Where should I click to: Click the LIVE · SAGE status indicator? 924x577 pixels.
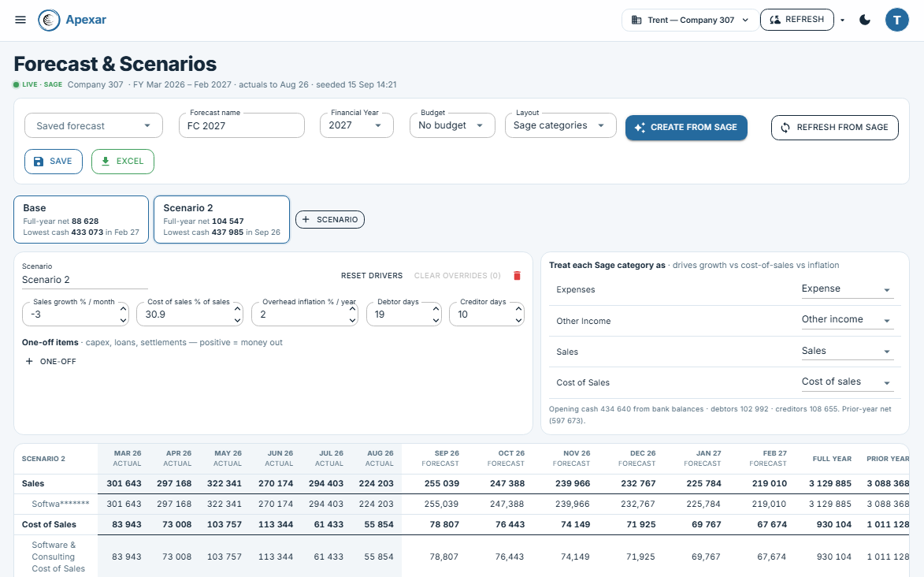tap(38, 85)
